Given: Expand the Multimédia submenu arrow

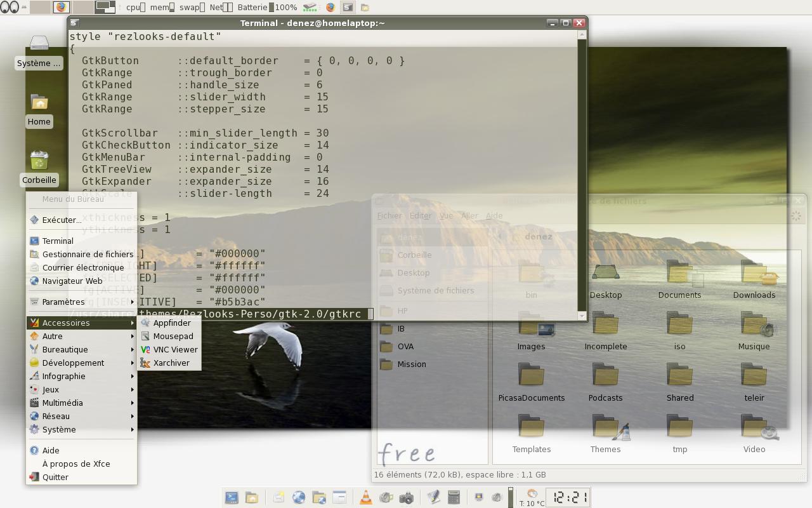Looking at the screenshot, I should [133, 403].
